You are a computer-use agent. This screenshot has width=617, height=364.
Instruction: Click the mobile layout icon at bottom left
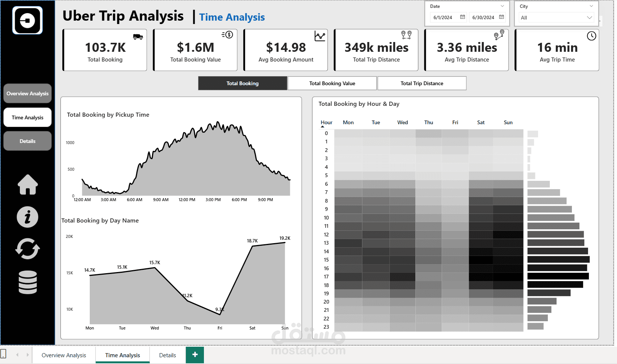(x=3, y=353)
